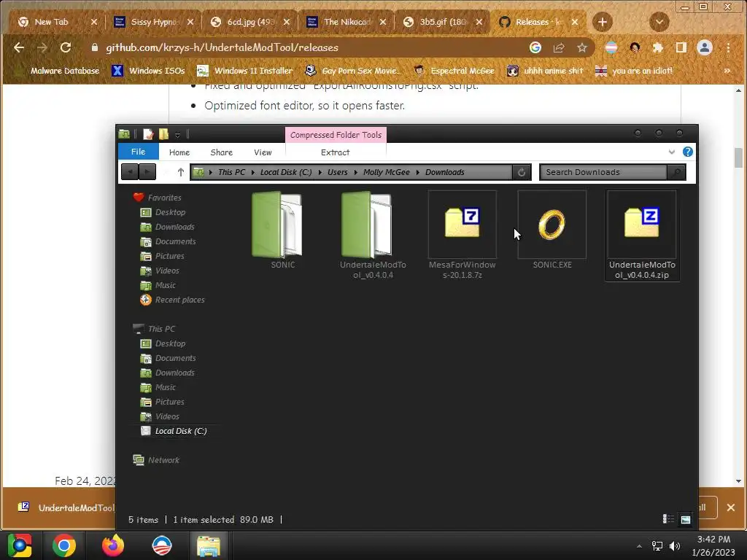Switch to the Share ribbon tab
The width and height of the screenshot is (747, 560).
coord(222,152)
